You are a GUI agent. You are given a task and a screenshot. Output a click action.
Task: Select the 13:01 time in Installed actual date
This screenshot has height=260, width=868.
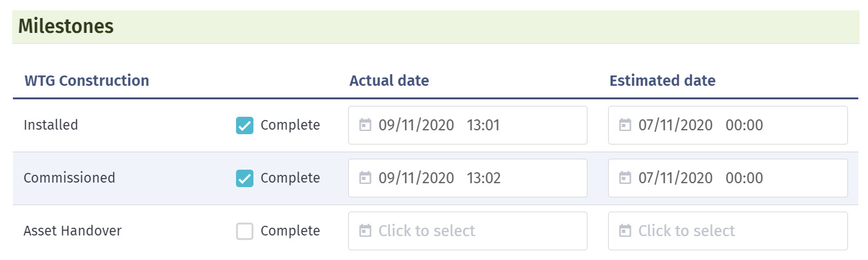pyautogui.click(x=484, y=125)
